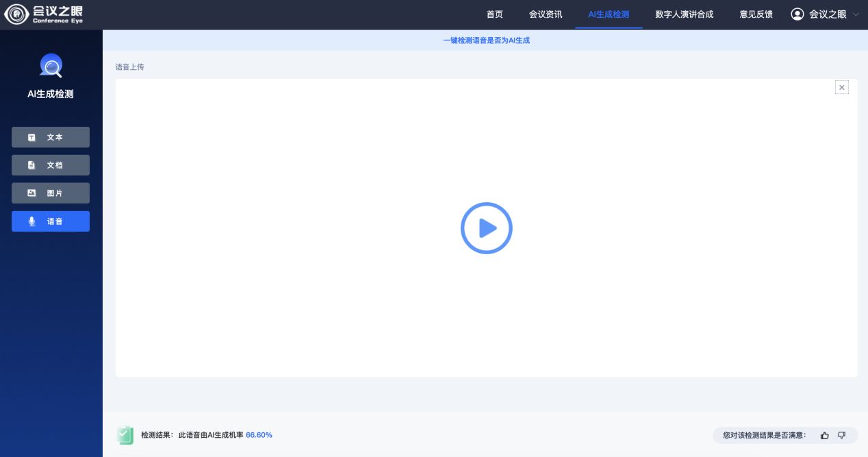Go to 会议资讯 in top navigation

pos(546,14)
